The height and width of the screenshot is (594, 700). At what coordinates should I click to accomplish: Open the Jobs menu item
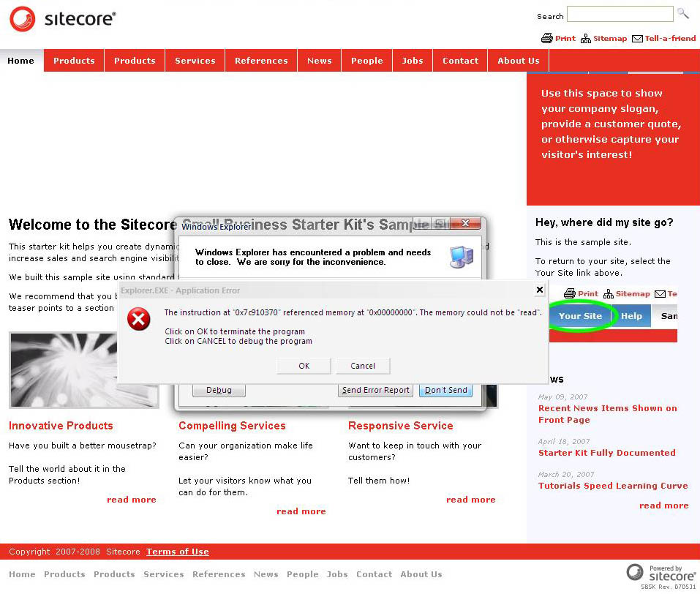point(413,61)
